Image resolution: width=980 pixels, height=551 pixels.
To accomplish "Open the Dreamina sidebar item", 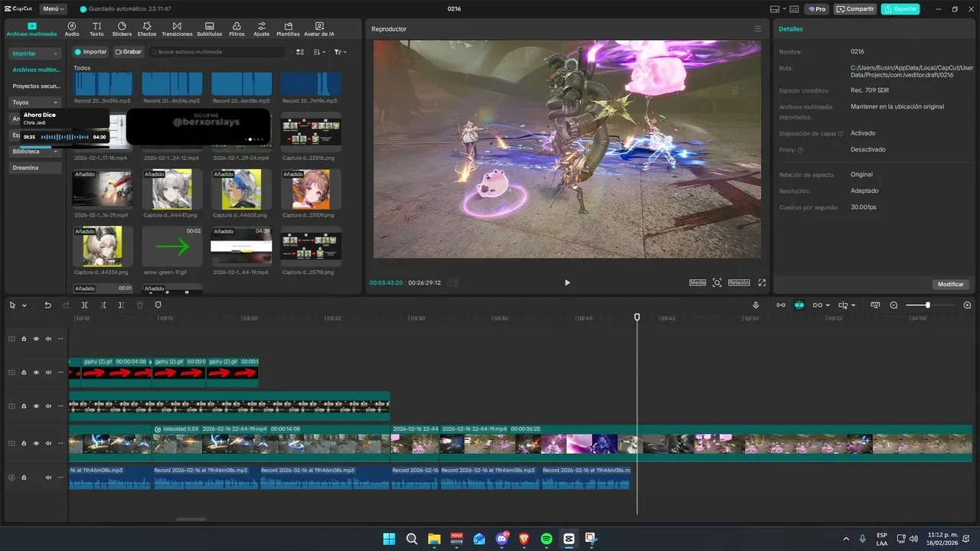I will (x=35, y=168).
